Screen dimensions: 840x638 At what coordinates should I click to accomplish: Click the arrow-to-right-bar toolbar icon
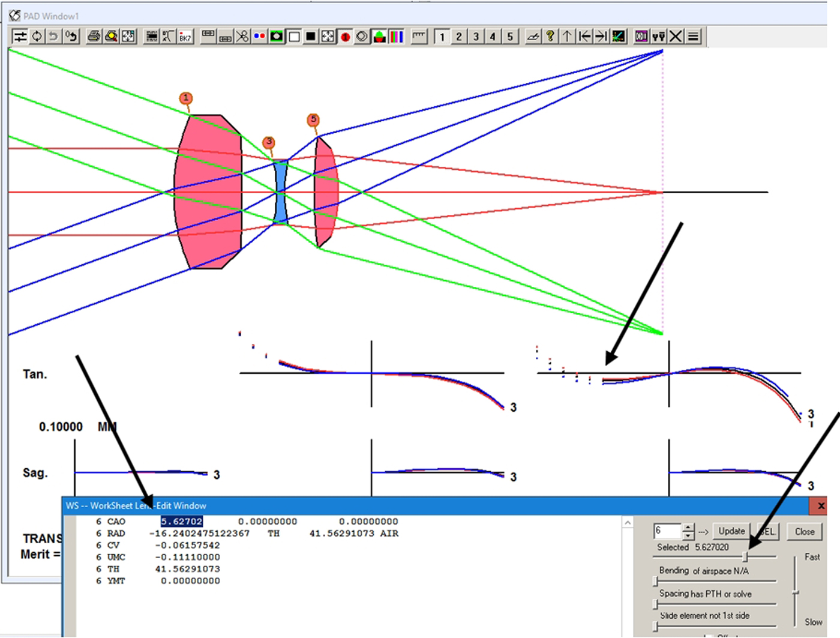[601, 37]
